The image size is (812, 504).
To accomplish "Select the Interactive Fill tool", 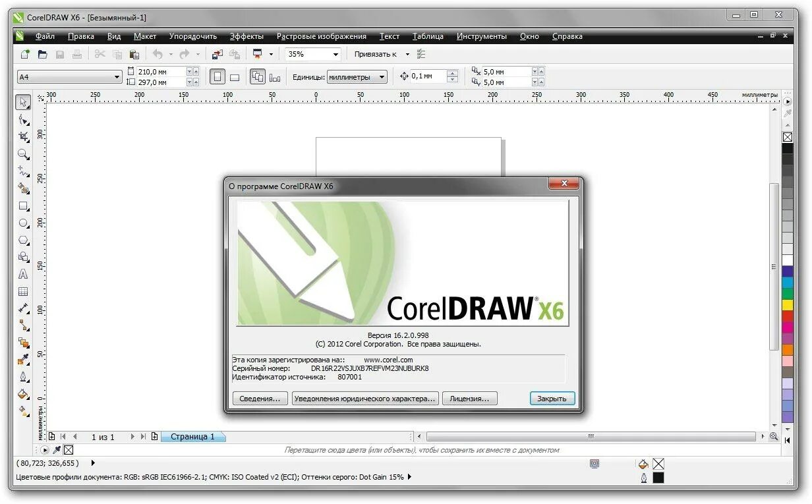I will point(24,411).
